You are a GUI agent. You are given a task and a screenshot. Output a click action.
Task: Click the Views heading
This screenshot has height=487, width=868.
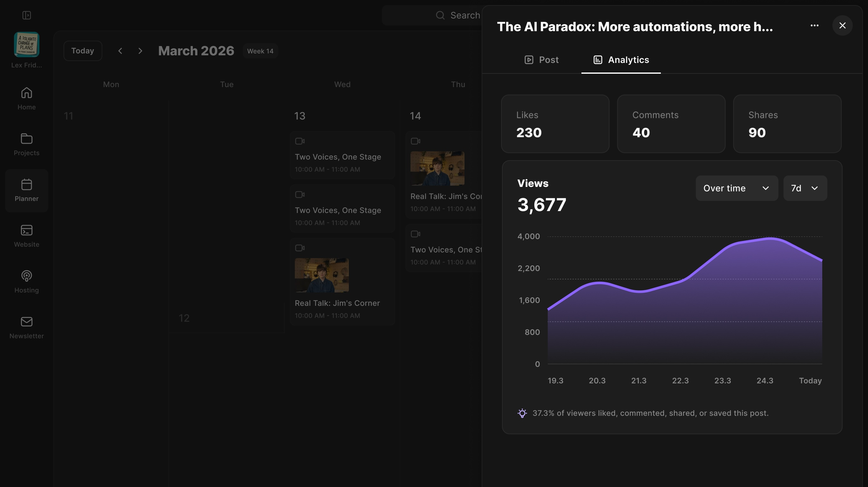point(533,183)
